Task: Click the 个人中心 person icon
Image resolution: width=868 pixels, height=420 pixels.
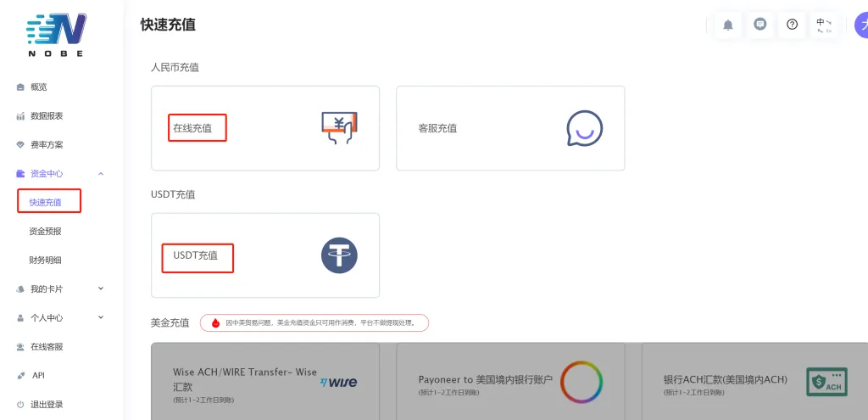Action: 20,318
